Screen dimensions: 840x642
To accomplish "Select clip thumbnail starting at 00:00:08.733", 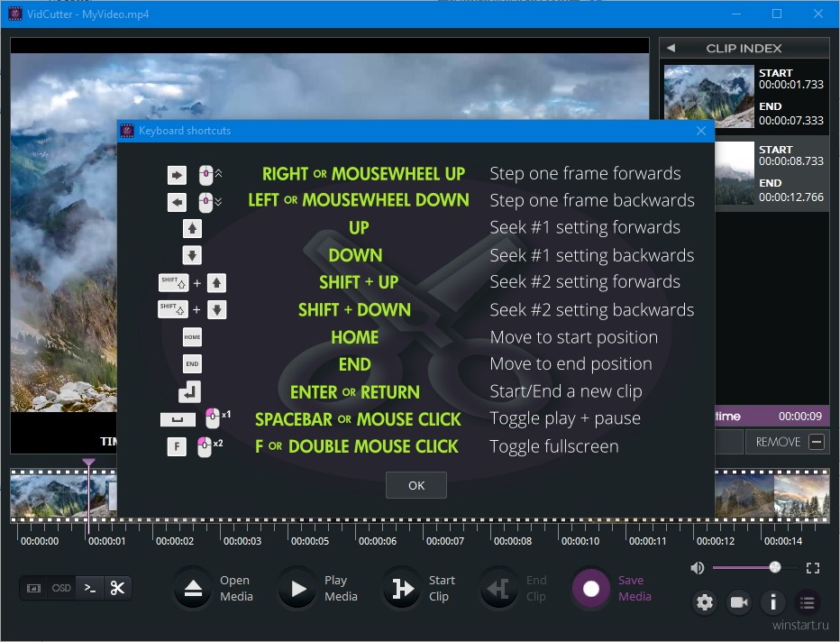I will tap(735, 173).
